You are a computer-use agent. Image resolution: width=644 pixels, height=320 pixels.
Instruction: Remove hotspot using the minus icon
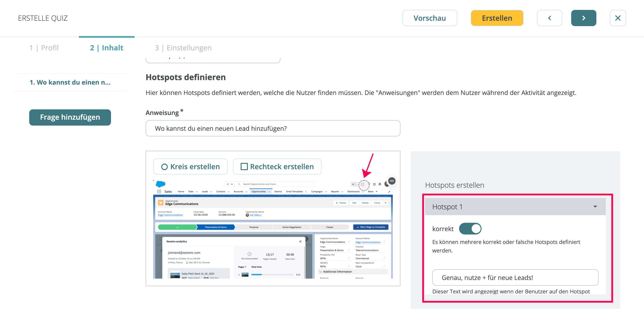(x=392, y=181)
